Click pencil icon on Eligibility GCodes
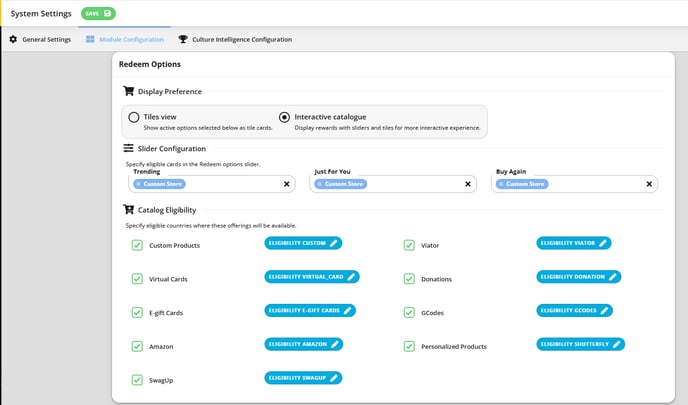The image size is (688, 405). (604, 310)
